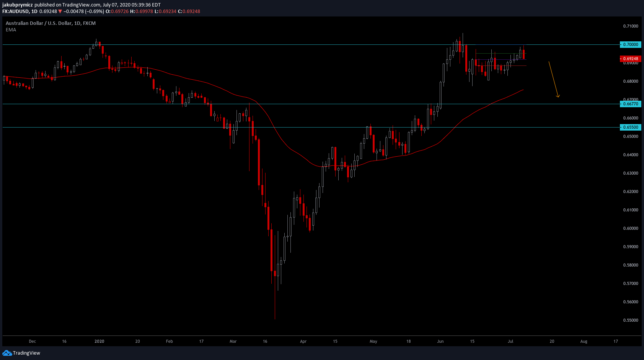This screenshot has width=644, height=360.
Task: Click the 0.68000 price axis value
Action: [631, 81]
